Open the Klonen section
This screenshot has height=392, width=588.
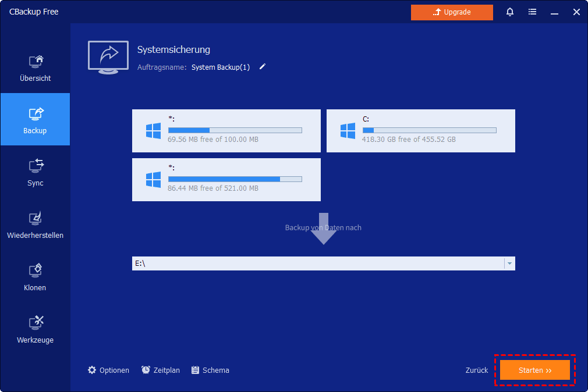pos(35,277)
